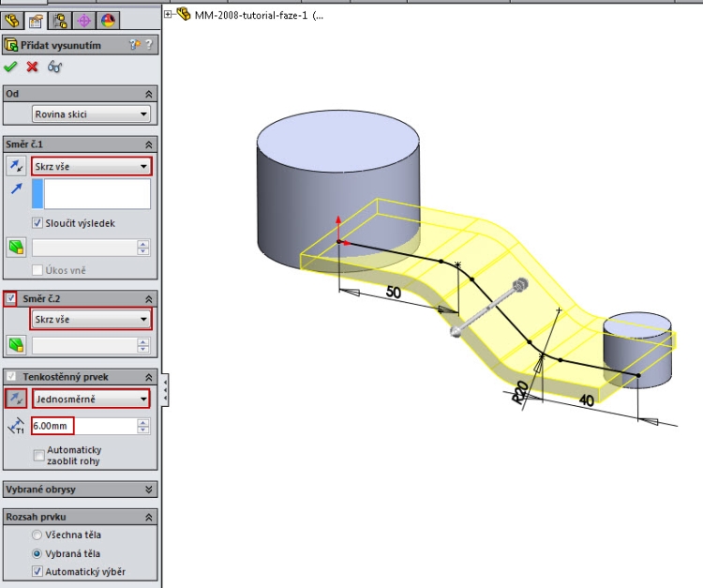Viewport: 703px width, 588px height.
Task: Toggle Automatický výběr checkbox
Action: [37, 571]
